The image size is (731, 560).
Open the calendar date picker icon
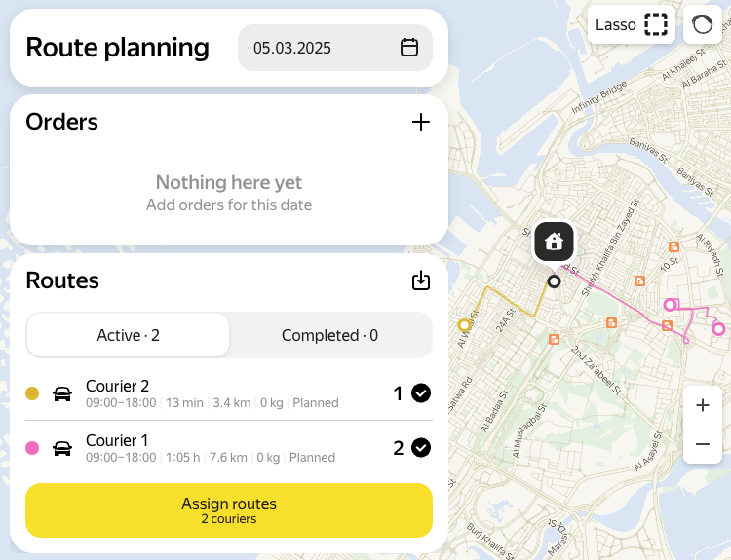[x=409, y=48]
